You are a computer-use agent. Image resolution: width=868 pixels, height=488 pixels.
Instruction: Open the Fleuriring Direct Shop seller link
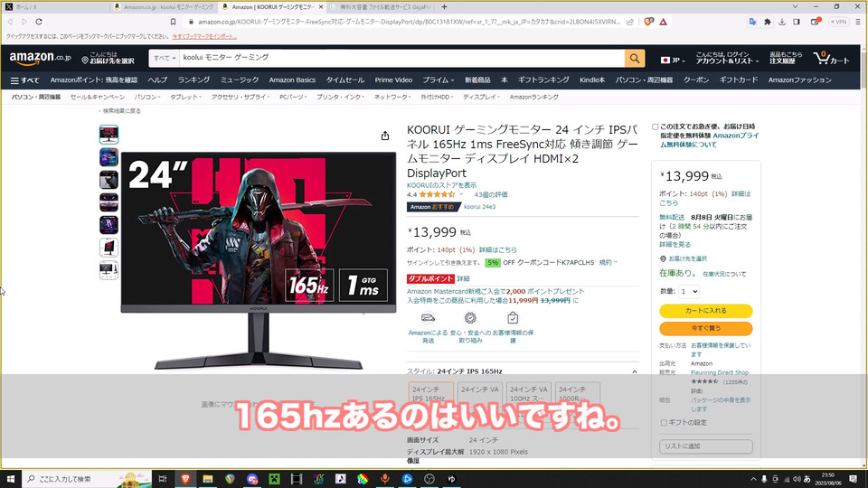pyautogui.click(x=719, y=372)
